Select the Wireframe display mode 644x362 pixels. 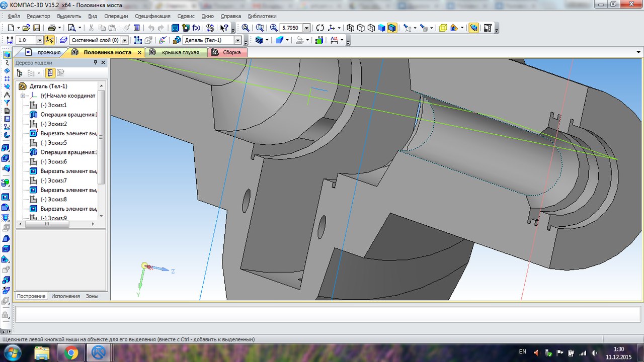[351, 28]
